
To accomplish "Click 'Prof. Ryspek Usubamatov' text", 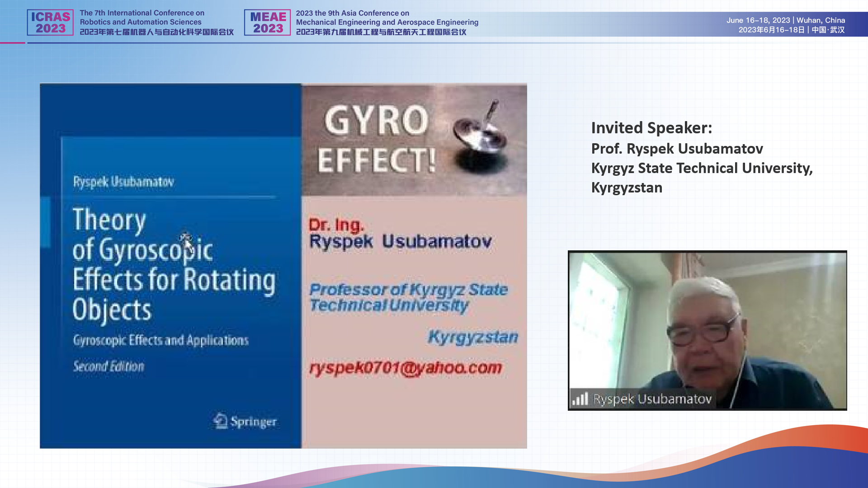I will pyautogui.click(x=677, y=149).
